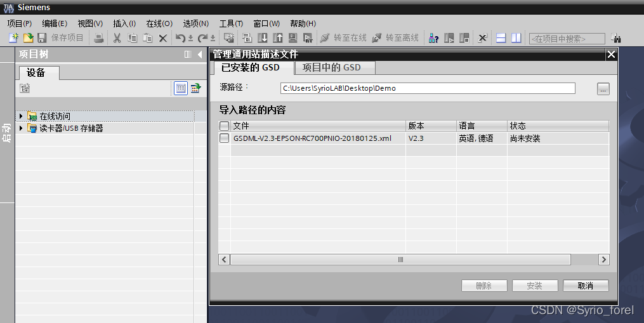
Task: Click the 状态 column header
Action: 558,126
